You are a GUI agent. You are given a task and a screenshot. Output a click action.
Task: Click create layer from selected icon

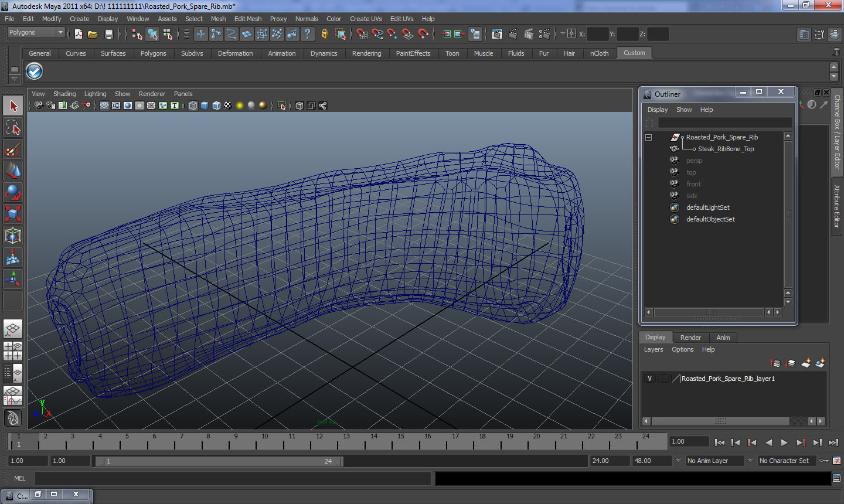(x=820, y=363)
